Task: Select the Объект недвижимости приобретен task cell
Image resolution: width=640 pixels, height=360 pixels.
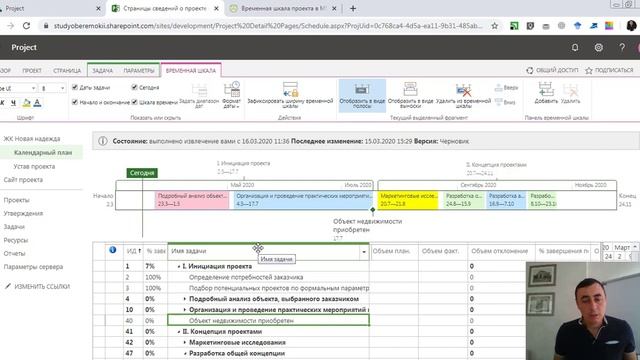Action: 268,320
